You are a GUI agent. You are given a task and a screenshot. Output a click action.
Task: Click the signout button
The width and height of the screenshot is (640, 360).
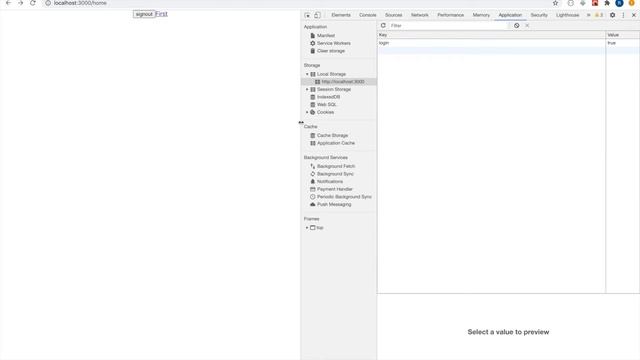coord(144,14)
